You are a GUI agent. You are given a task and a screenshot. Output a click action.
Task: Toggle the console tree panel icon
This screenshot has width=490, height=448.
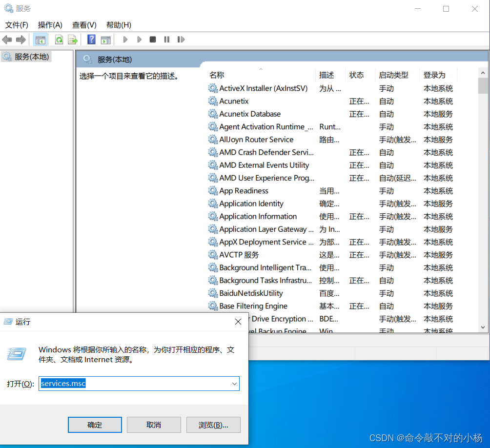tap(41, 40)
